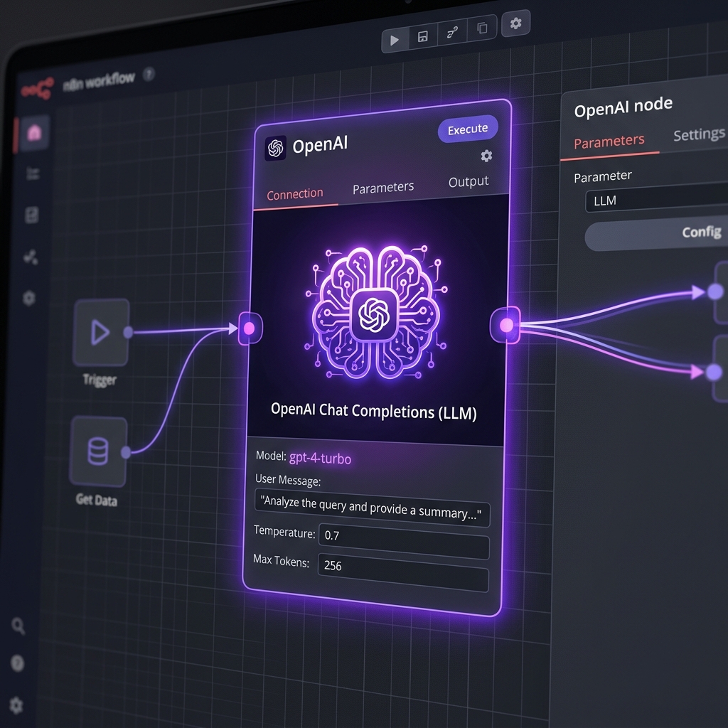The width and height of the screenshot is (728, 728).
Task: Click the Get Data node output port
Action: [126, 452]
